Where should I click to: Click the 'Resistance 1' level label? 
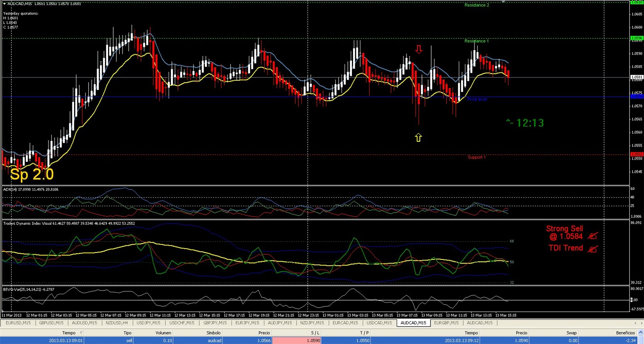[477, 41]
